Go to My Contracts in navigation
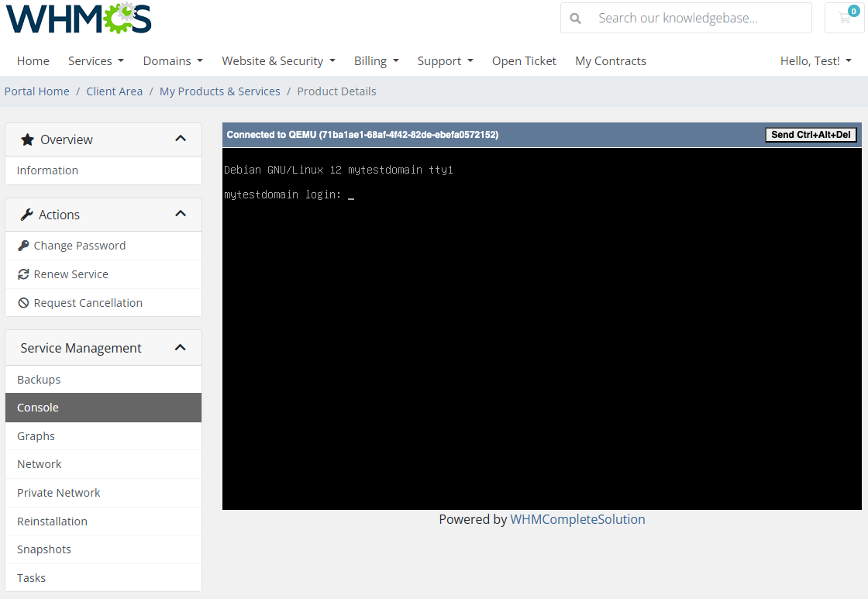Screen dimensions: 868x599 pyautogui.click(x=610, y=60)
